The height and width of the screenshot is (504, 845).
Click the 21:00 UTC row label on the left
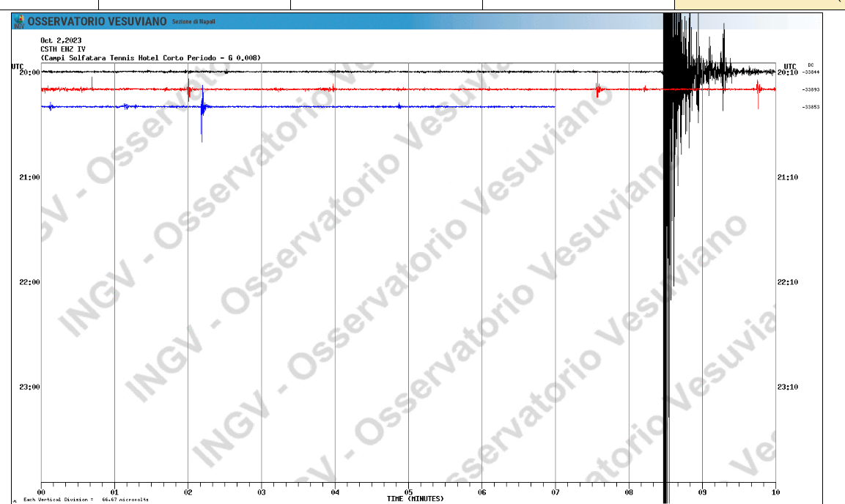(29, 177)
